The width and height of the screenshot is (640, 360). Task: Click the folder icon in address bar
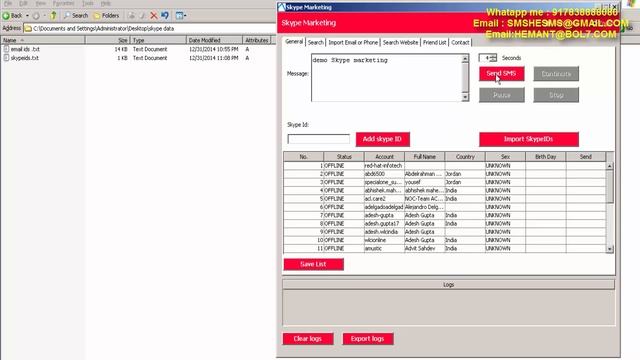pyautogui.click(x=28, y=29)
